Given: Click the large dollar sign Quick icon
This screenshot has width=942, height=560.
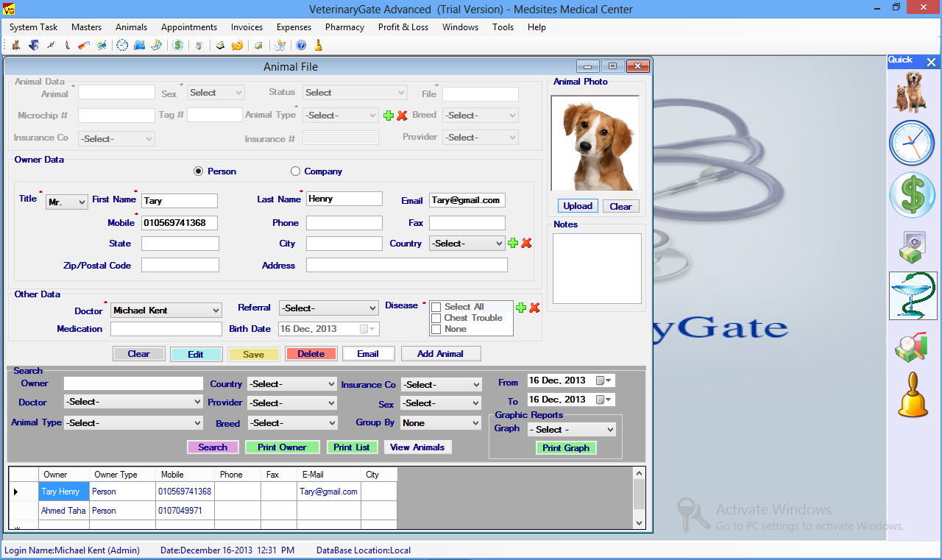Looking at the screenshot, I should (x=912, y=196).
